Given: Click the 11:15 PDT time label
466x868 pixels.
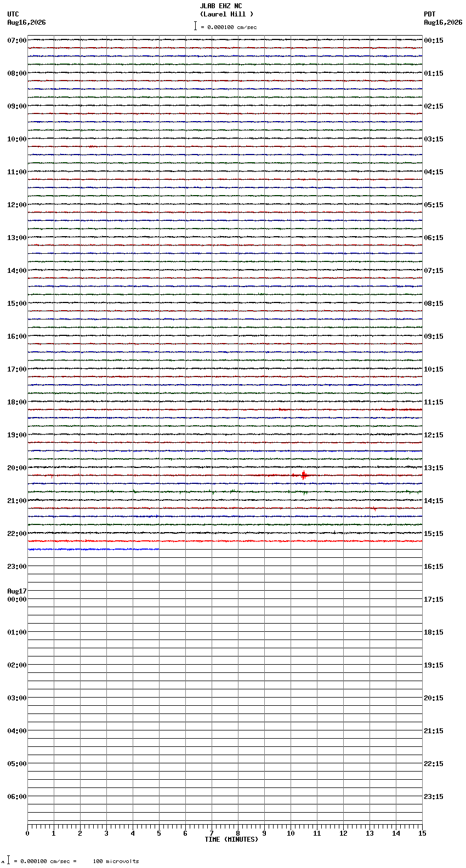Looking at the screenshot, I should tap(434, 402).
